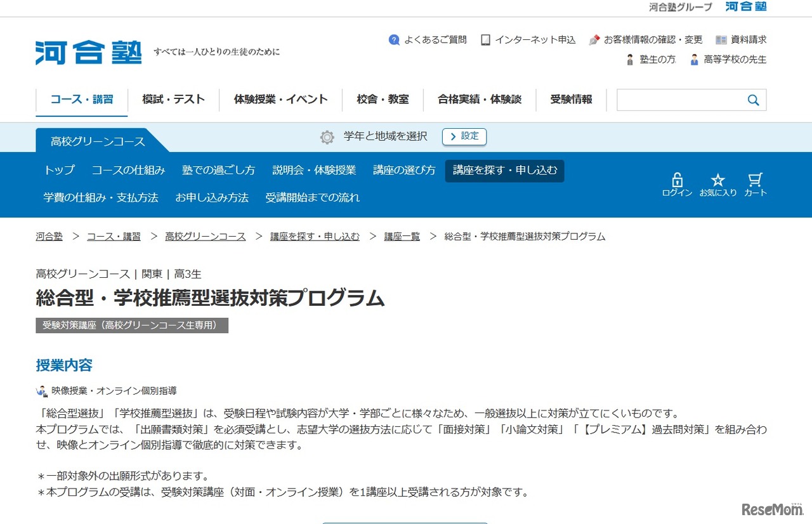Open the 校舎・教室 main menu

pyautogui.click(x=383, y=100)
